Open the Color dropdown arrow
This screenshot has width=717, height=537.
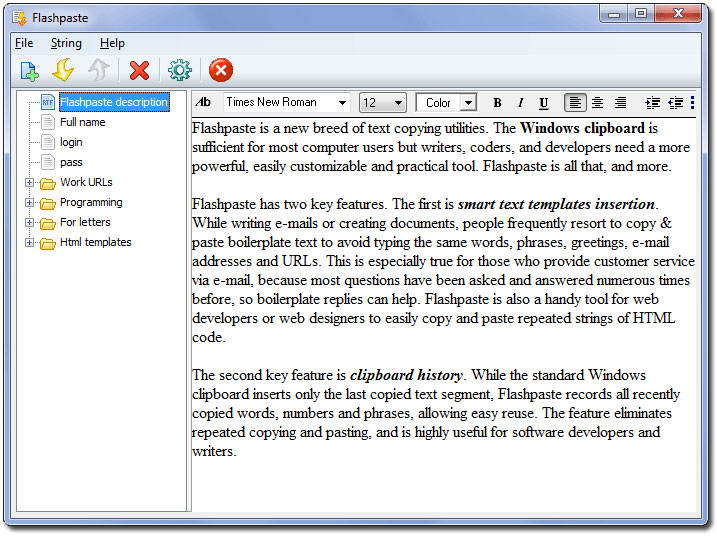pos(468,102)
